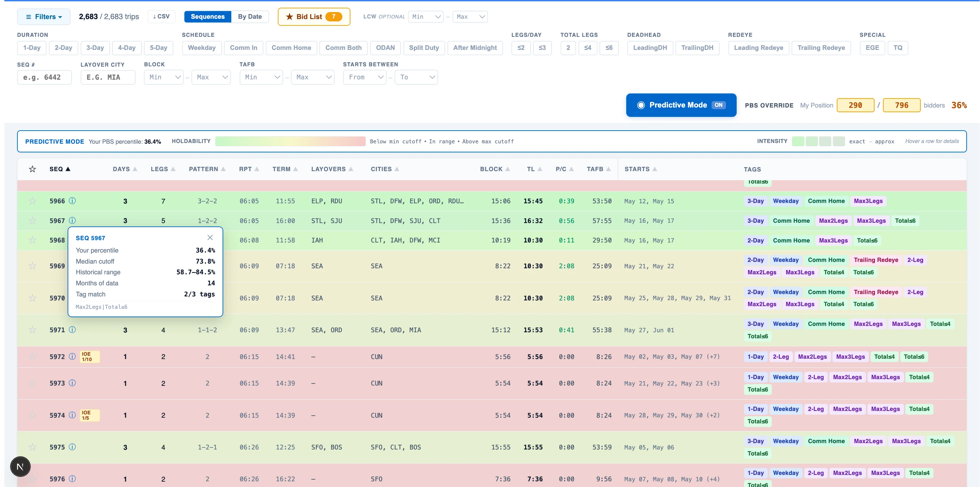Download trips as CSV
The height and width of the screenshot is (487, 980).
(x=161, y=17)
